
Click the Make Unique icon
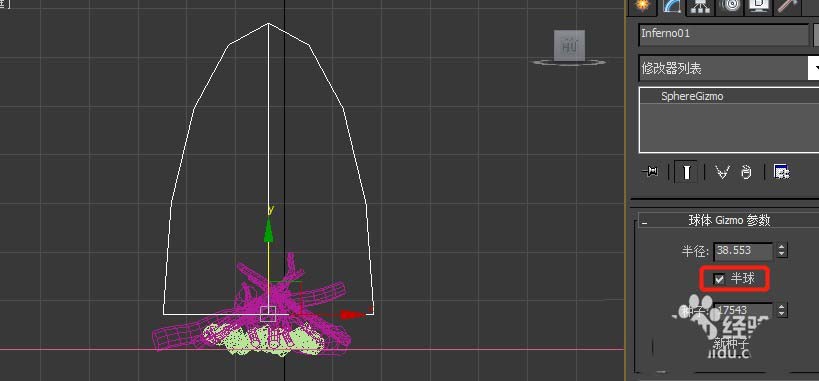(722, 172)
